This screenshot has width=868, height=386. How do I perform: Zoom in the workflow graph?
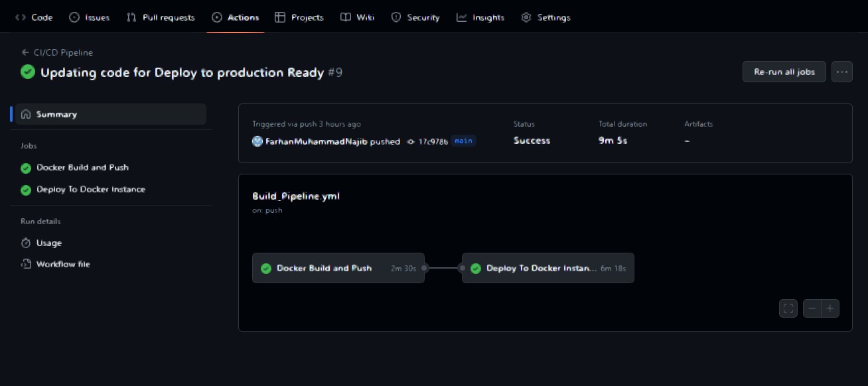click(830, 308)
